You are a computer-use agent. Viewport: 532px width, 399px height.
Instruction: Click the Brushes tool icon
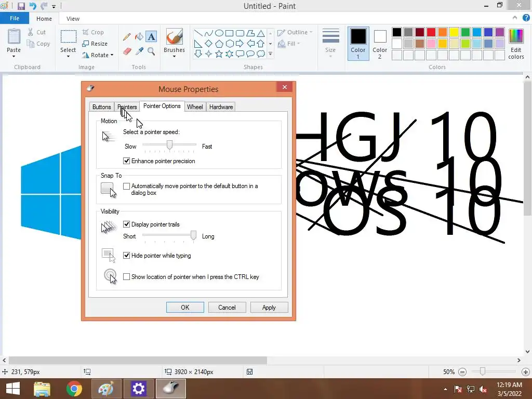pyautogui.click(x=175, y=36)
